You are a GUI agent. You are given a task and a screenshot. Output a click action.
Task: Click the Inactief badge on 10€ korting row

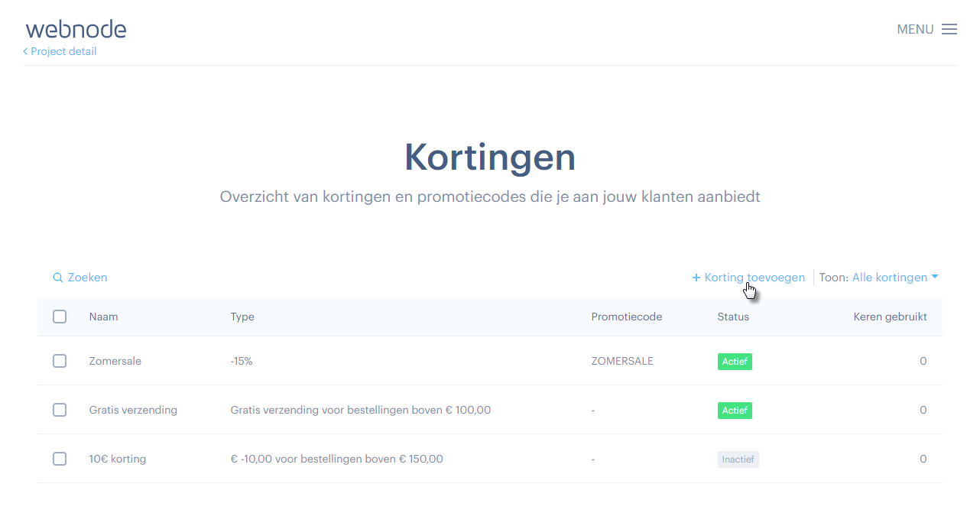tap(738, 459)
